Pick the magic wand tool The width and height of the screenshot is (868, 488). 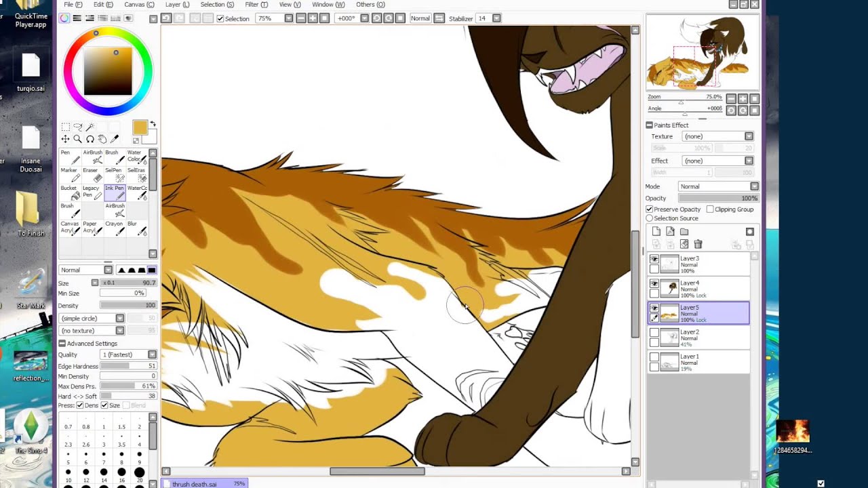[x=90, y=127]
